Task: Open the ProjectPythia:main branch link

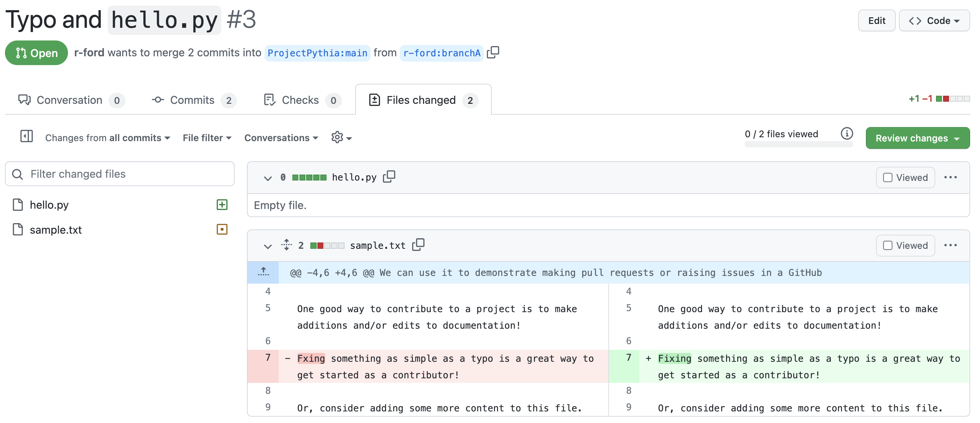Action: tap(317, 53)
